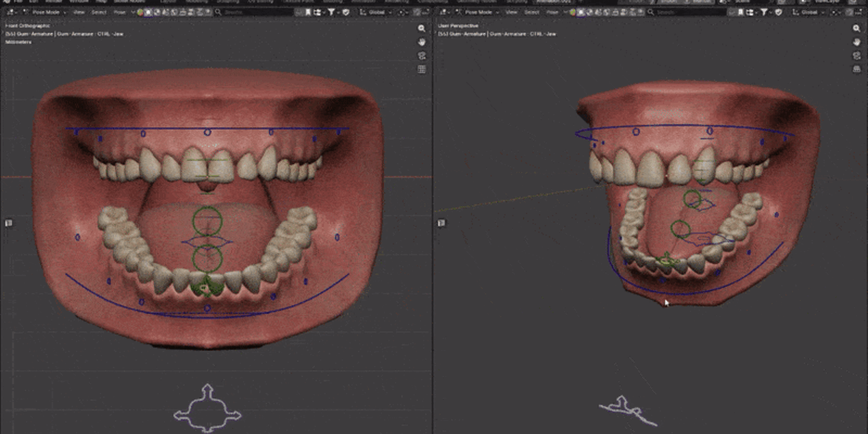This screenshot has width=868, height=434.
Task: Click the filter funnel icon in right viewport header
Action: point(764,12)
